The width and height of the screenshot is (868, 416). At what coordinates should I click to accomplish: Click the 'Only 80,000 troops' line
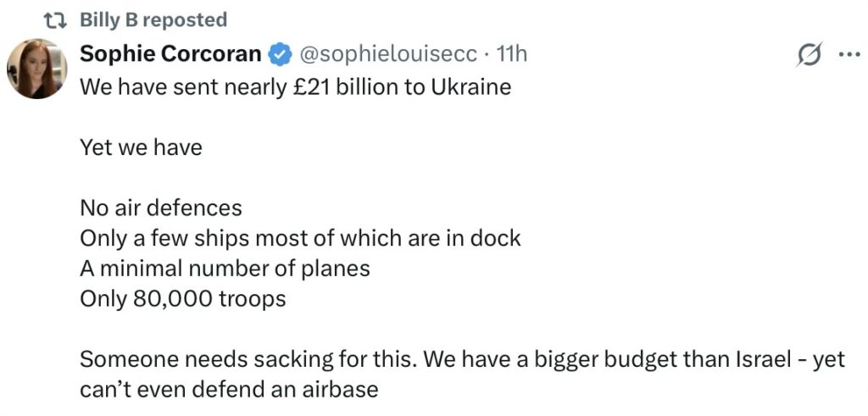[x=183, y=299]
